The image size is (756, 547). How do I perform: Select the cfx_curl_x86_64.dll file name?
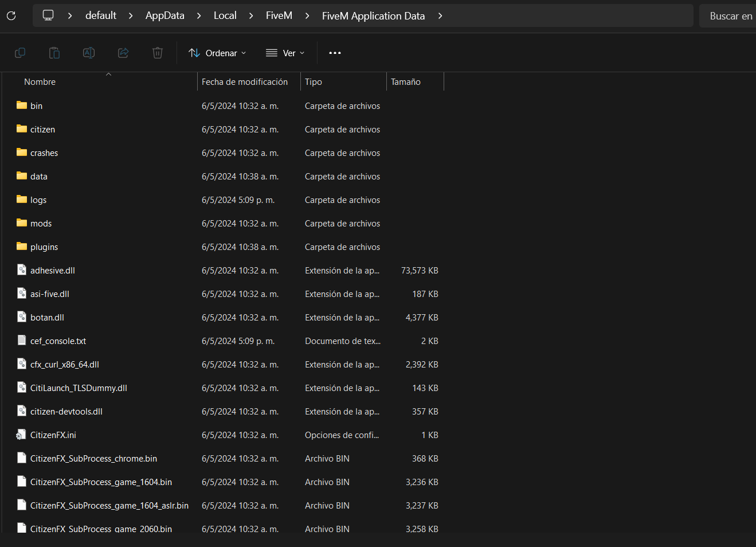click(x=65, y=365)
